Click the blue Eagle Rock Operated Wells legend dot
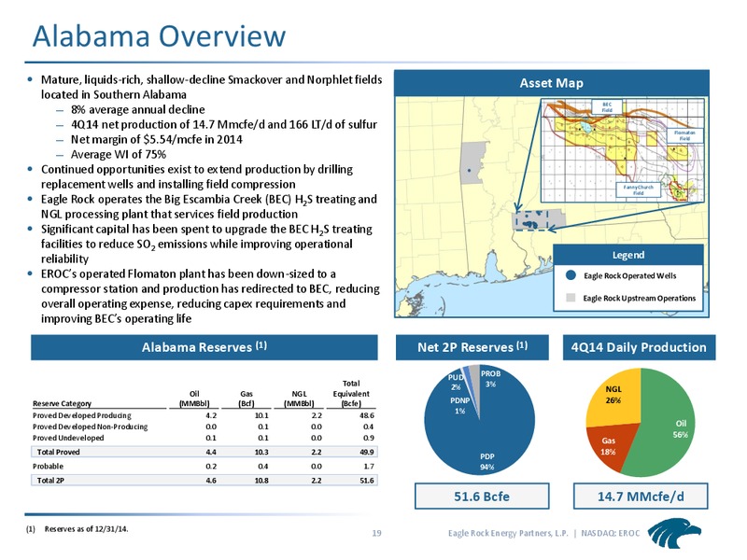This screenshot has height=560, width=747. [571, 275]
